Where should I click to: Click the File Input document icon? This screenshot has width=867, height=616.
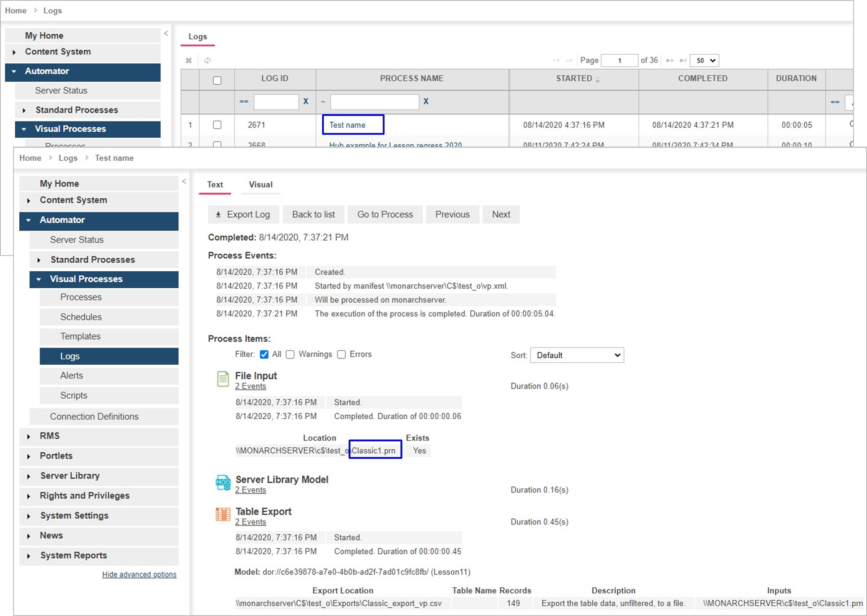(x=223, y=379)
